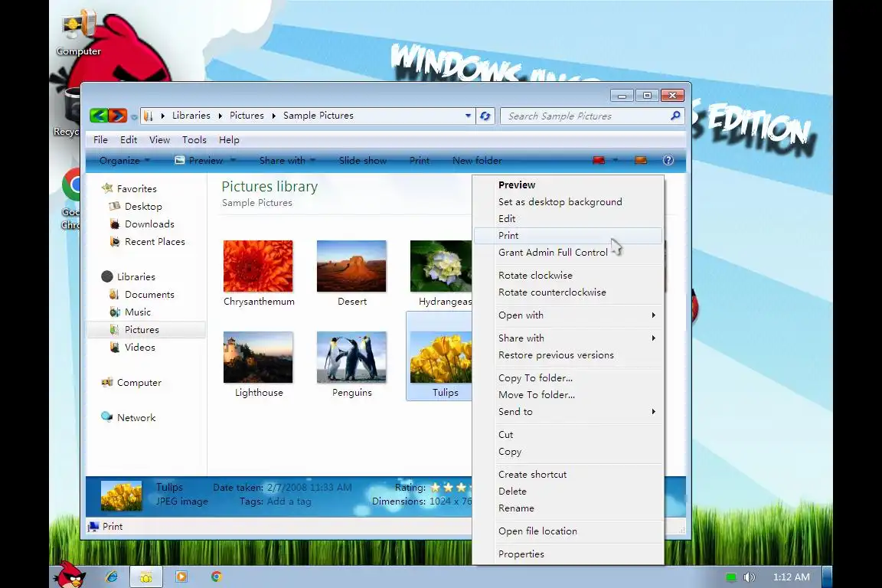Click Add a tag in details pane

tap(289, 501)
